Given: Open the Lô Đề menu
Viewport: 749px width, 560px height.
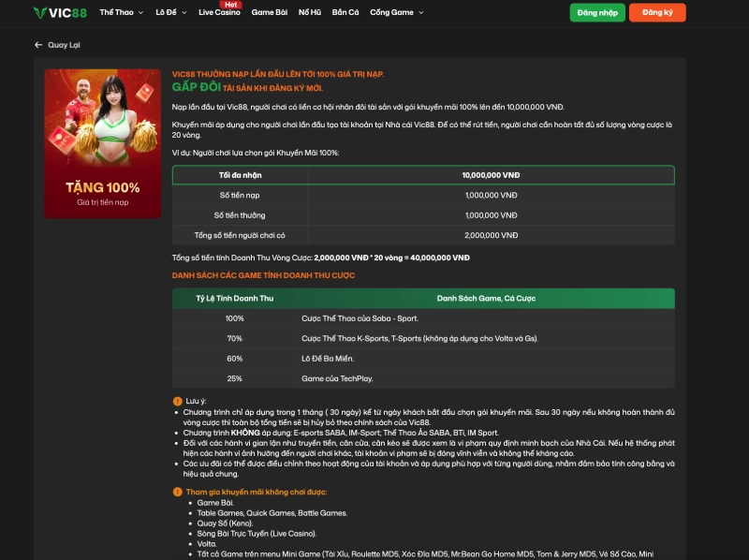Looking at the screenshot, I should 166,12.
